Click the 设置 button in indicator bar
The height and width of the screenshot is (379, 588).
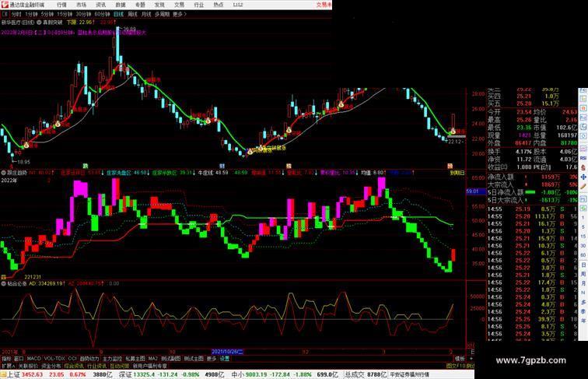click(x=224, y=359)
